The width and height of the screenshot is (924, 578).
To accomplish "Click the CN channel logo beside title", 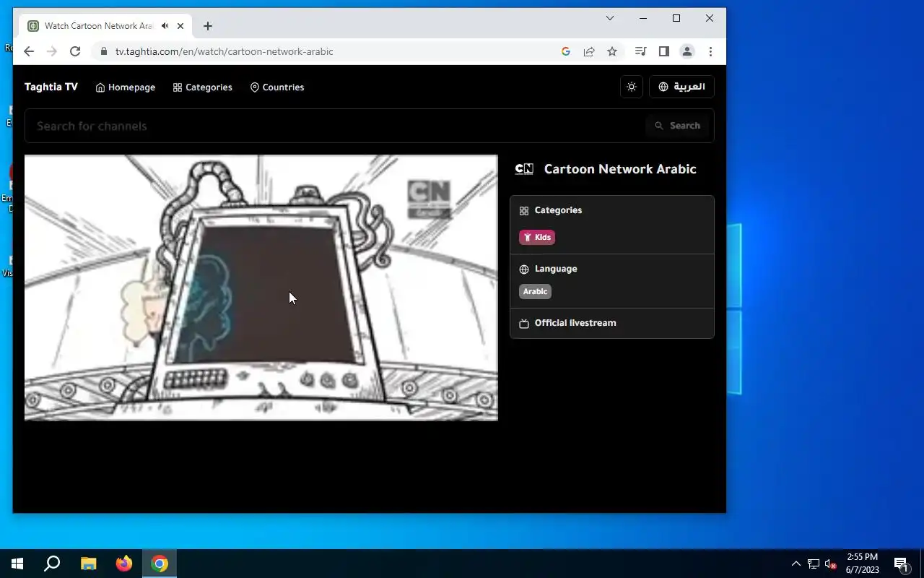I will pyautogui.click(x=524, y=169).
